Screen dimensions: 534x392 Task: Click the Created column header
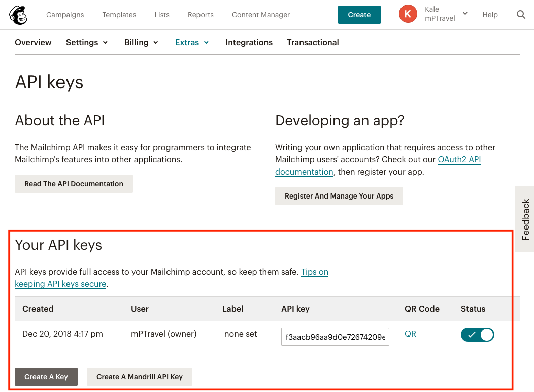point(38,309)
